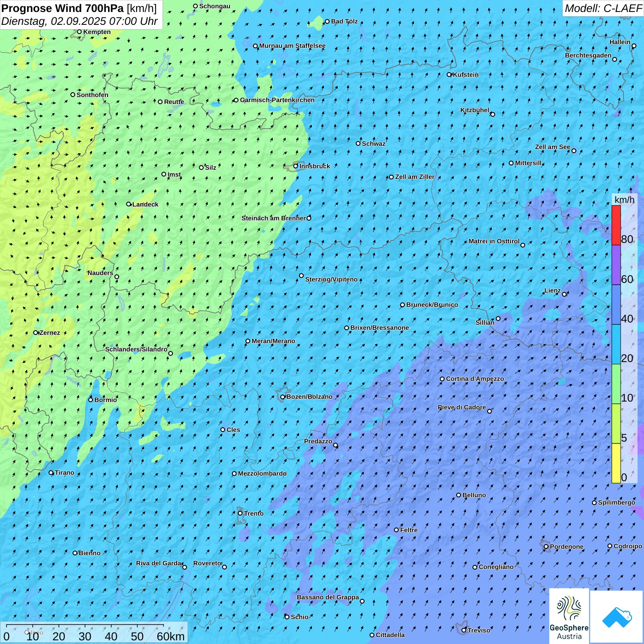644x644 pixels.
Task: Click the 'Bassano del Grappa' label
Action: coord(328,598)
